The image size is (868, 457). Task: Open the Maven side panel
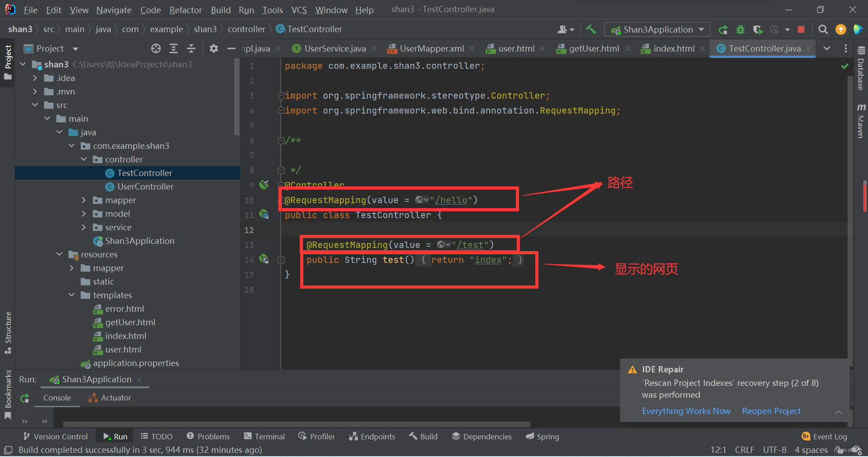tap(861, 121)
